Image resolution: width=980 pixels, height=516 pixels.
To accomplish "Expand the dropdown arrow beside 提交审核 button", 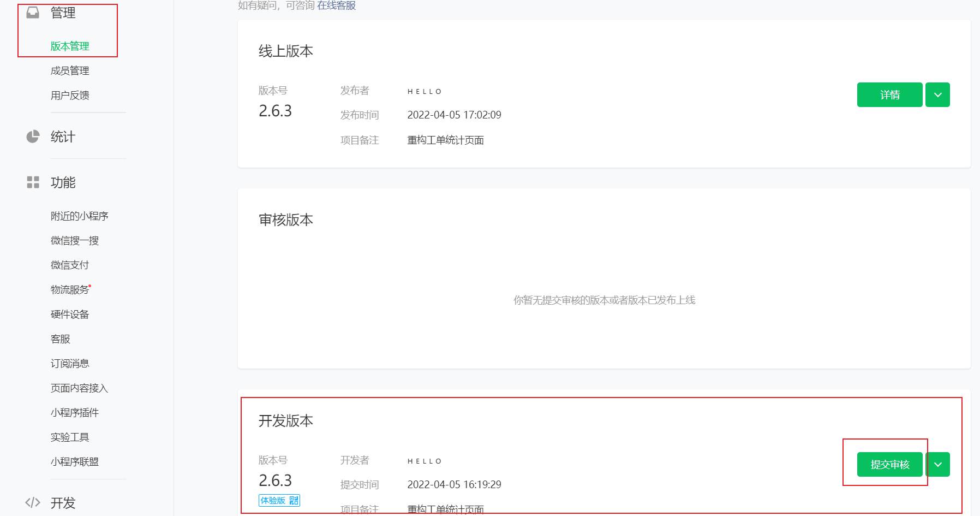I will coord(938,465).
